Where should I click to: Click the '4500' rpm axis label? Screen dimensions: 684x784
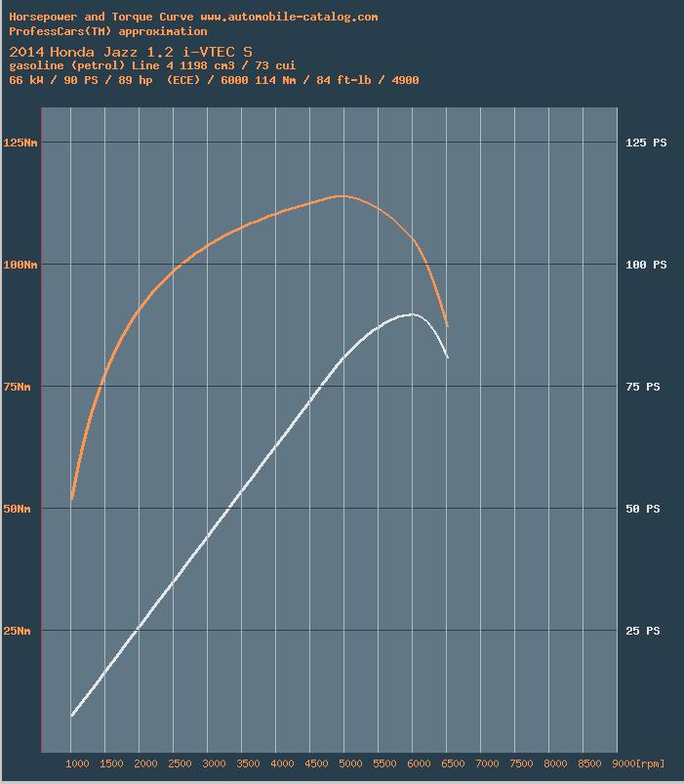pyautogui.click(x=316, y=763)
